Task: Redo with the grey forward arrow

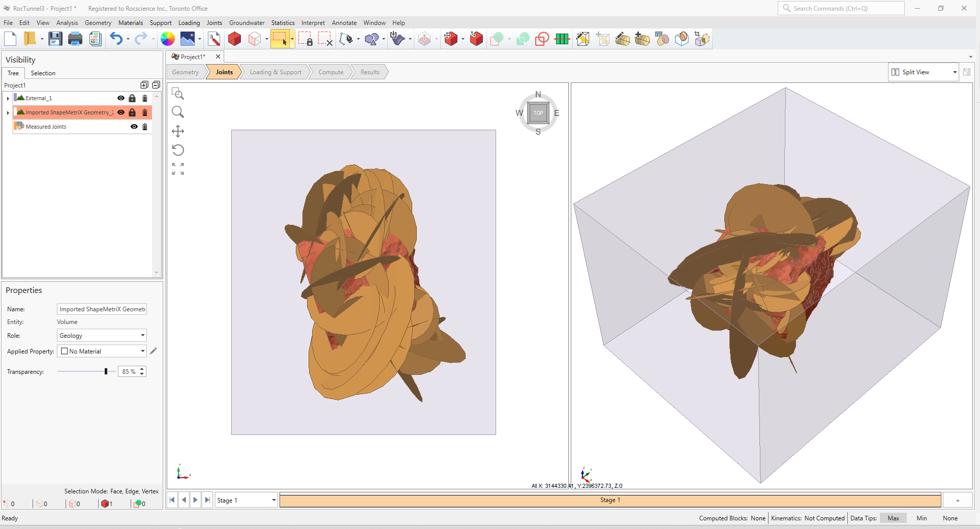Action: (141, 39)
